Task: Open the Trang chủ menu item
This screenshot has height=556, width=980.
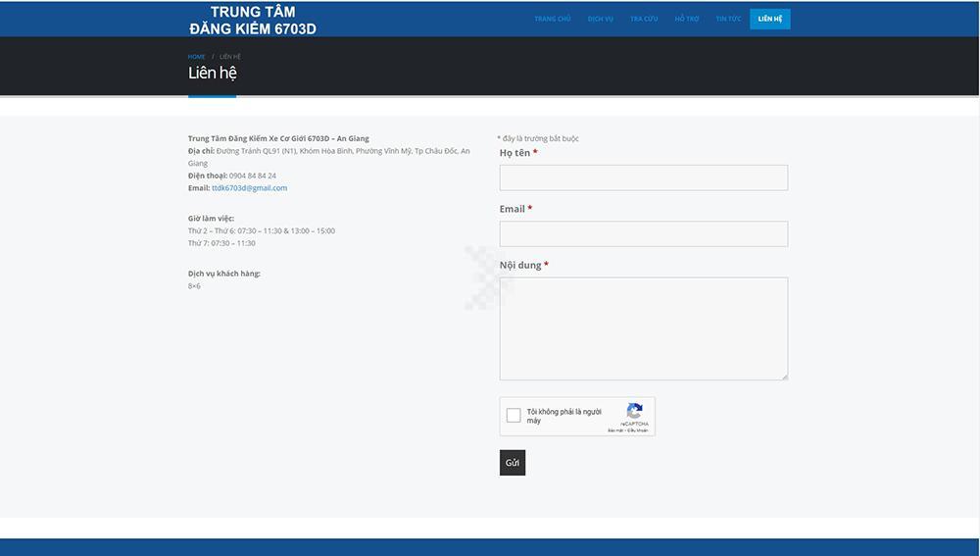Action: pos(552,19)
